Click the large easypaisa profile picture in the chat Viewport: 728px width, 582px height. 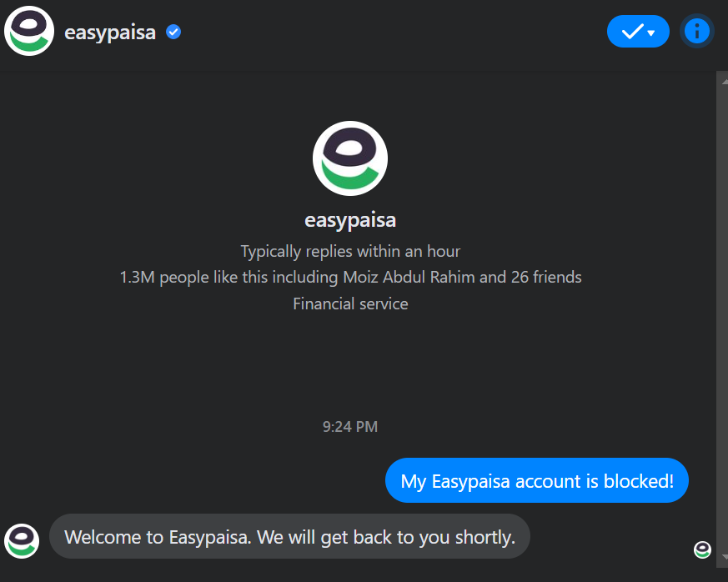[349, 158]
